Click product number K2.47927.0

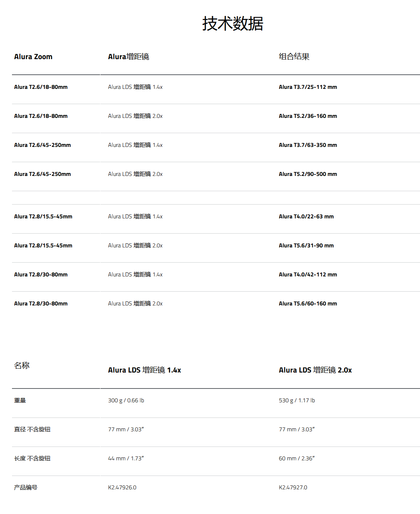click(x=293, y=488)
